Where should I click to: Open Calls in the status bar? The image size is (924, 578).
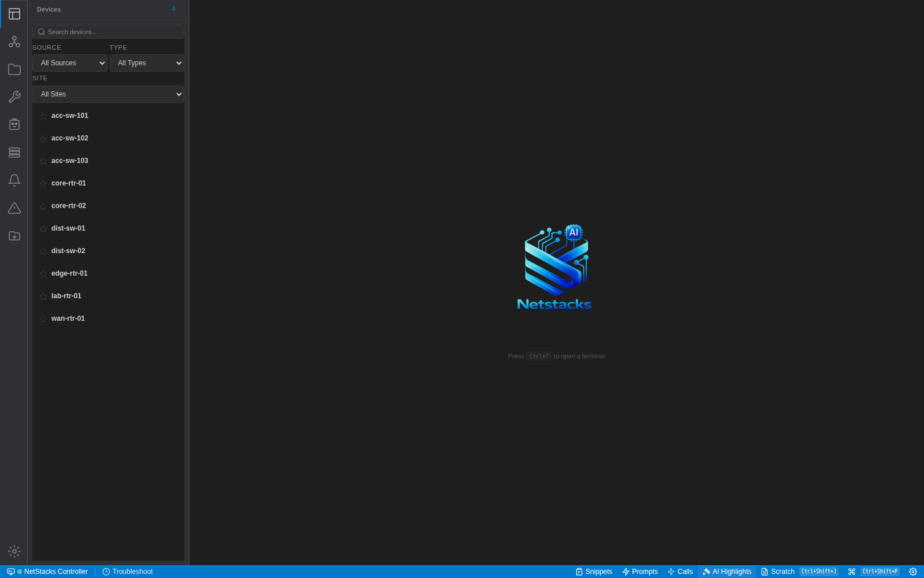(680, 572)
